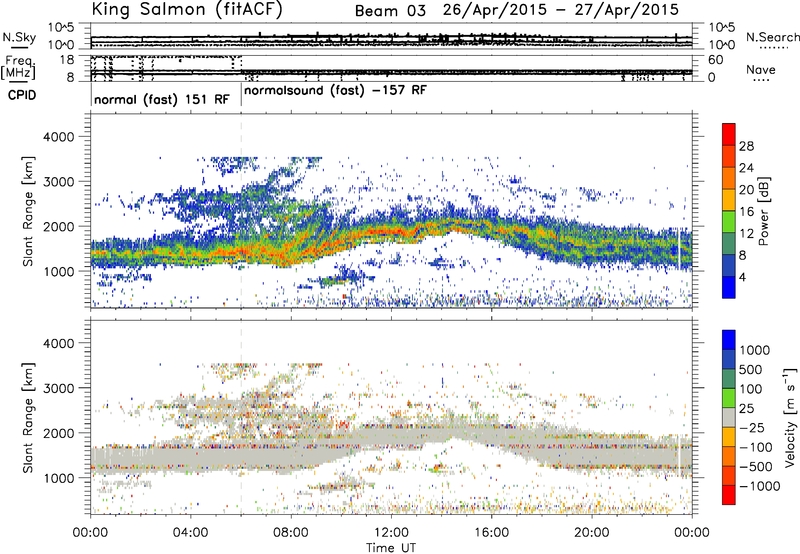Click the Freq. [MHz] axis label
800x554 pixels.
(x=18, y=67)
